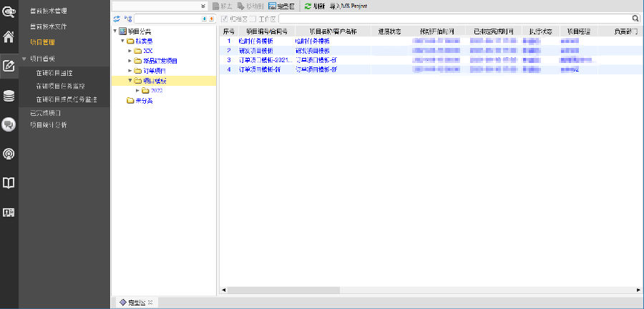The width and height of the screenshot is (644, 309).
Task: Open 在研项目任务监控 in the sidebar menu
Action: click(64, 86)
